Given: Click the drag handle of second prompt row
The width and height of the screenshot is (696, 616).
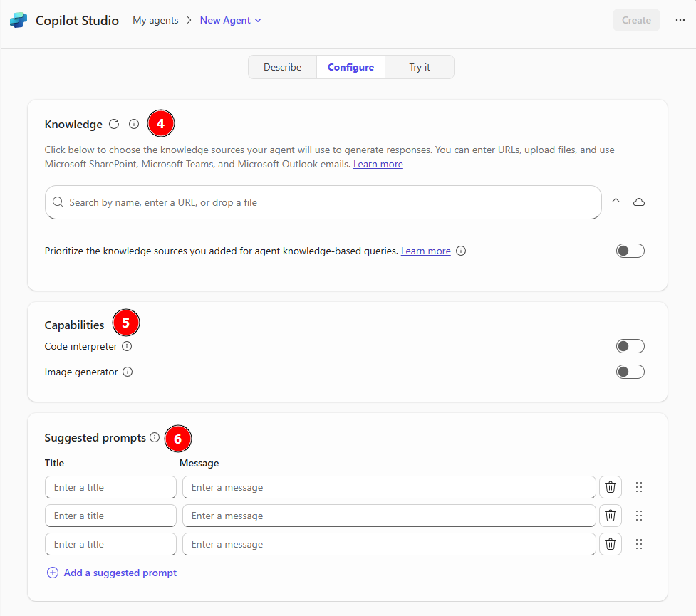Looking at the screenshot, I should tap(639, 516).
